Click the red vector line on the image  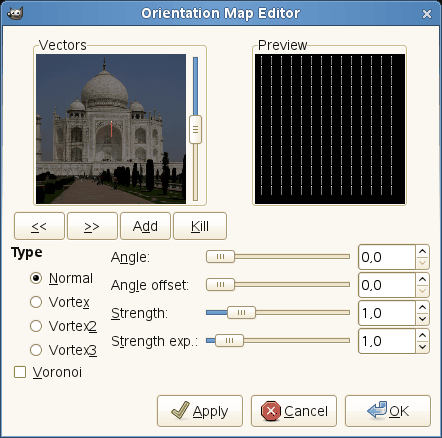coord(111,129)
